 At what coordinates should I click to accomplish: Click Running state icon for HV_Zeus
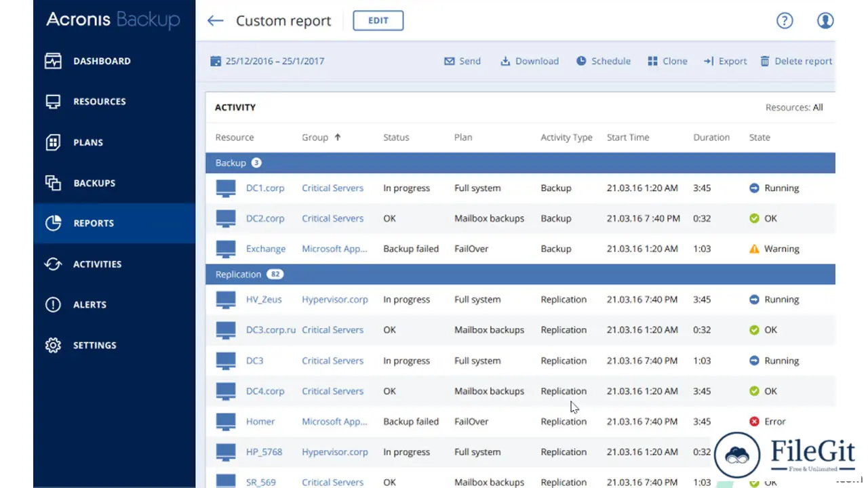click(x=754, y=300)
